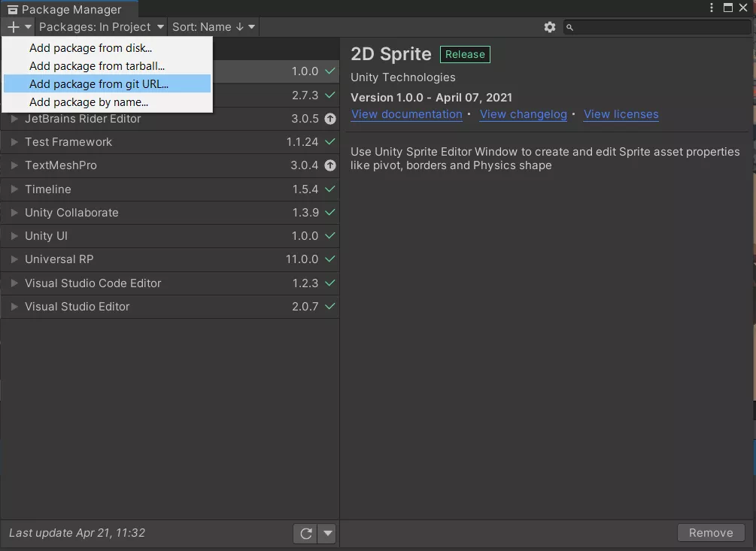Choose Add package from disk
756x551 pixels.
[90, 48]
